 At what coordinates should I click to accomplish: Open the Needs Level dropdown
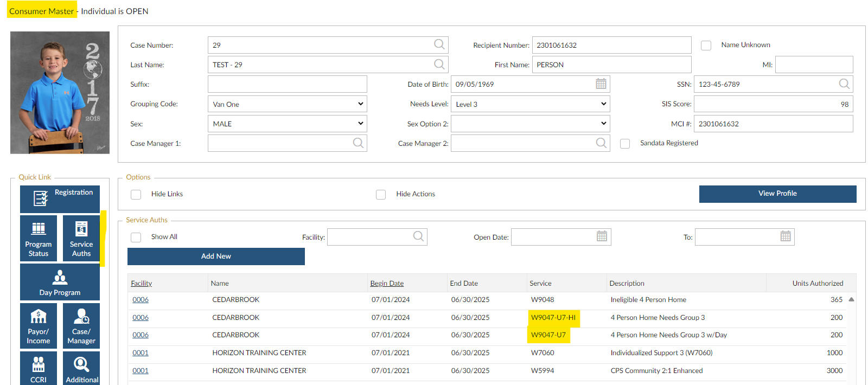[530, 104]
